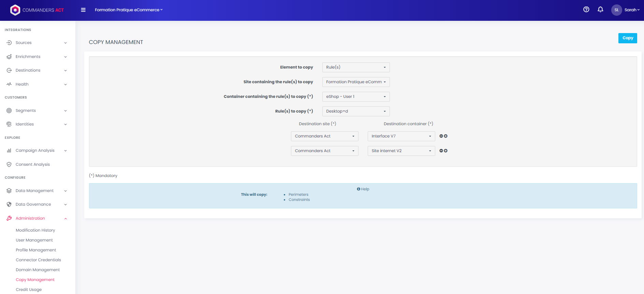The height and width of the screenshot is (294, 644).
Task: Open User Management in sidebar
Action: click(x=34, y=240)
